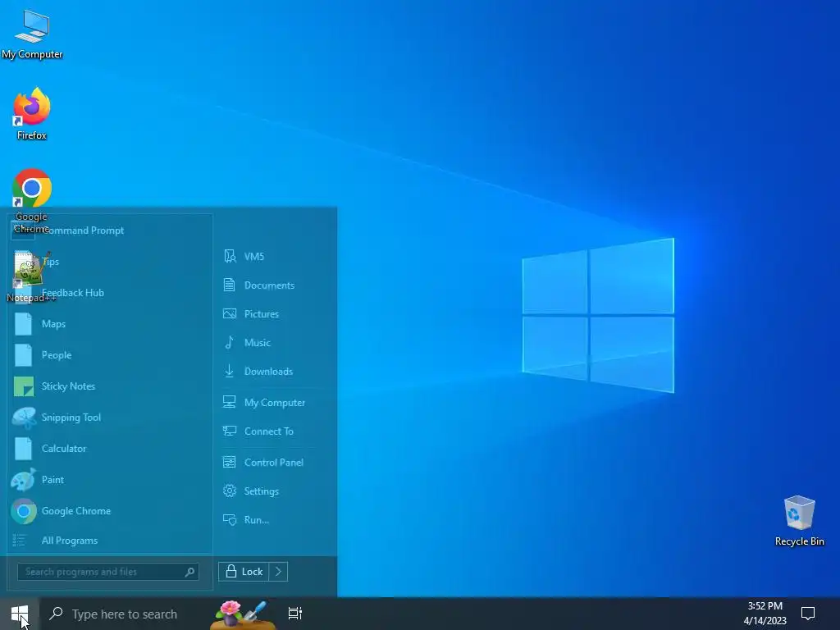Screen dimensions: 840x630
Task: Click the Search programs and files field
Action: click(108, 572)
